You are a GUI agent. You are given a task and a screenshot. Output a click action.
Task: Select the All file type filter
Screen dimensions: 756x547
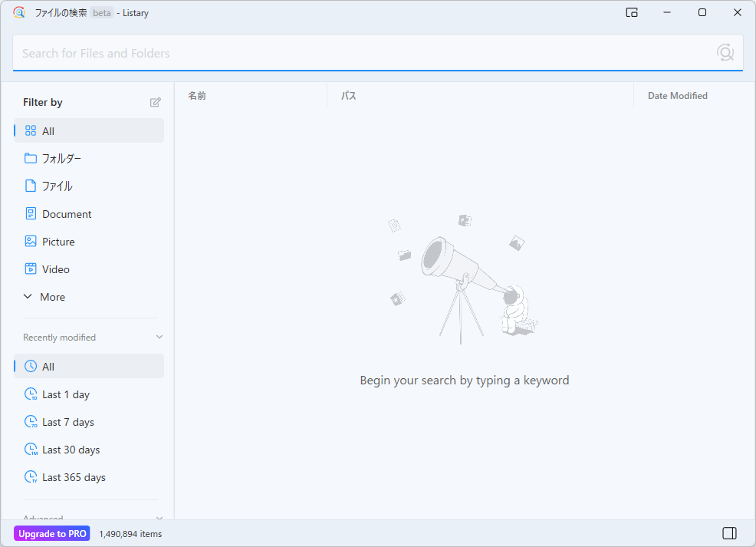click(x=89, y=130)
